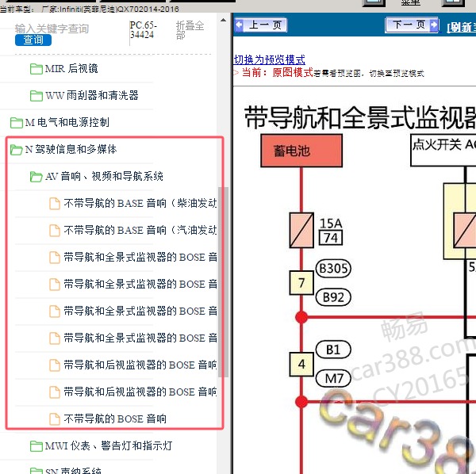The height and width of the screenshot is (474, 476).
Task: Click 折叠全部 to collapse all
Action: (190, 30)
